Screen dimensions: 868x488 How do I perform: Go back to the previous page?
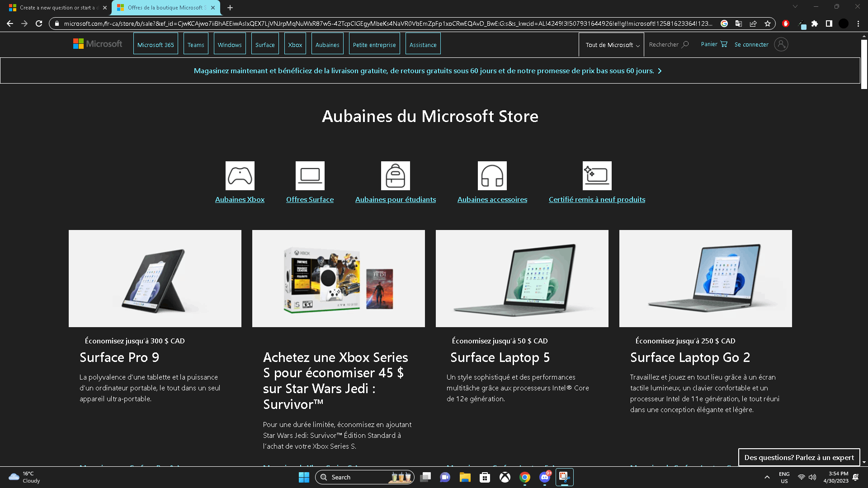(x=10, y=23)
